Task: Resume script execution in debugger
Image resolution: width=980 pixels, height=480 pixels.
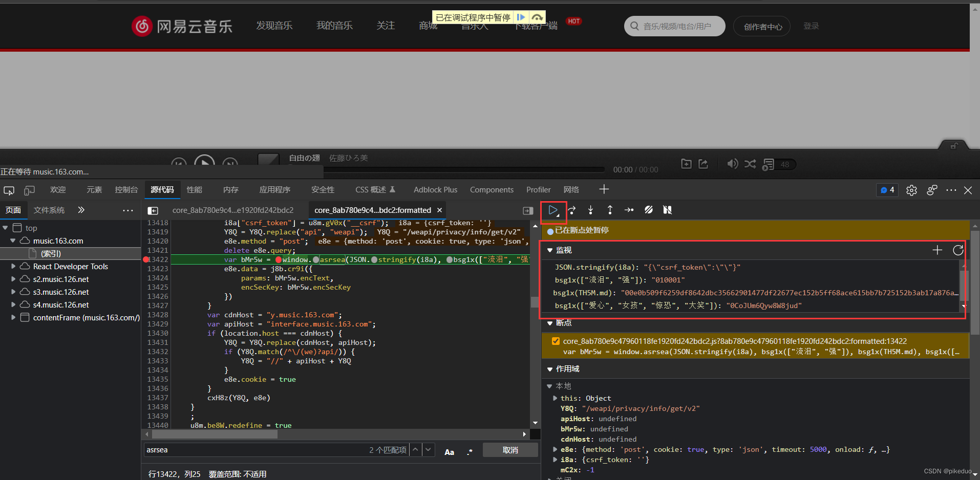Action: pyautogui.click(x=553, y=210)
